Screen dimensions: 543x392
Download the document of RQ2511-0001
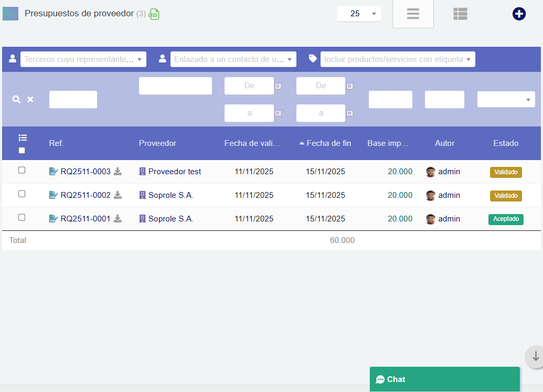pyautogui.click(x=118, y=219)
